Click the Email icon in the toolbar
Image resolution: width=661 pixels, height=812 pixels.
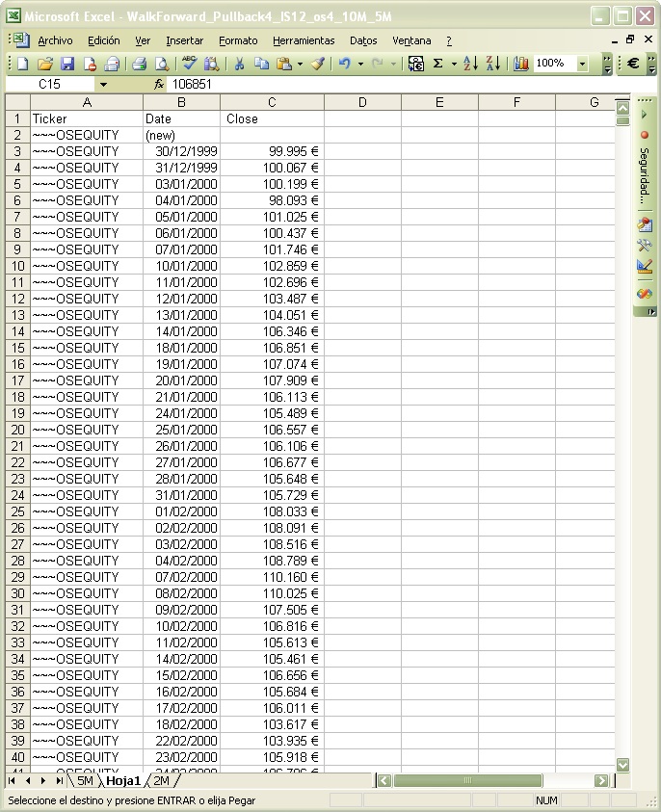pyautogui.click(x=112, y=64)
